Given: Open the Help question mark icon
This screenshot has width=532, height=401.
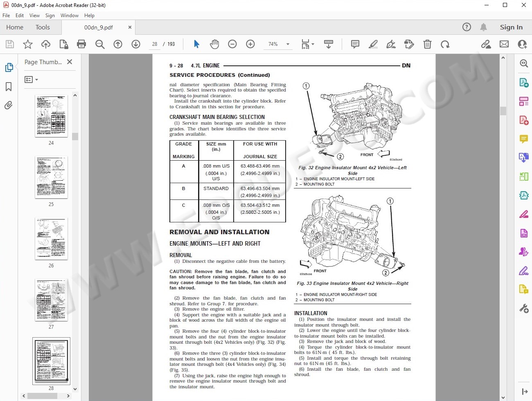Looking at the screenshot, I should 467,27.
